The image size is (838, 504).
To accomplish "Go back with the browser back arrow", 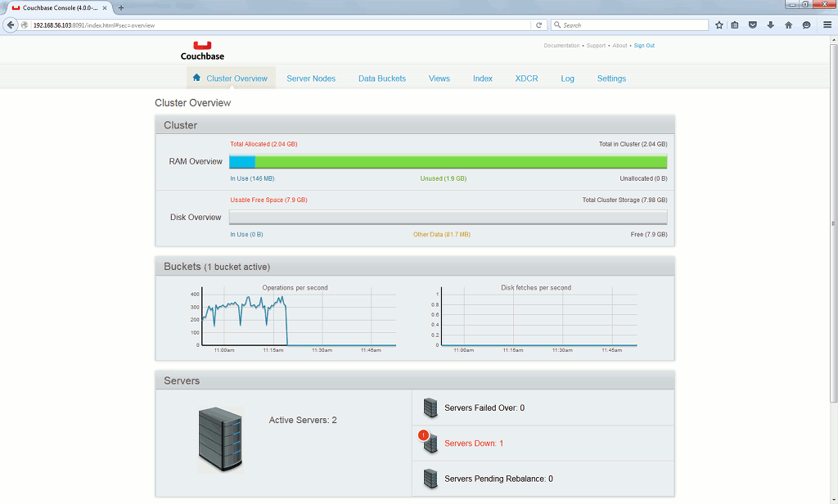I will 10,25.
